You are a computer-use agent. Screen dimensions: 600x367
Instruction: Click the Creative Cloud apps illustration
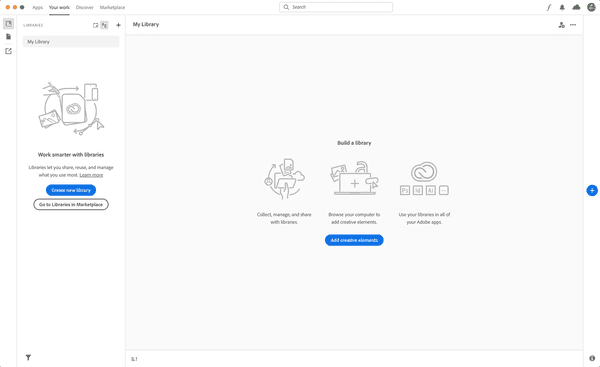424,178
